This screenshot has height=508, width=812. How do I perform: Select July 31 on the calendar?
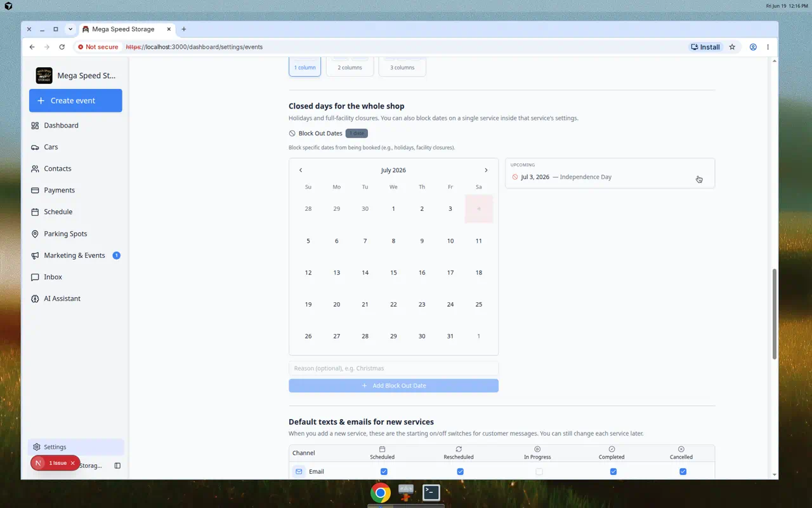[x=450, y=336]
